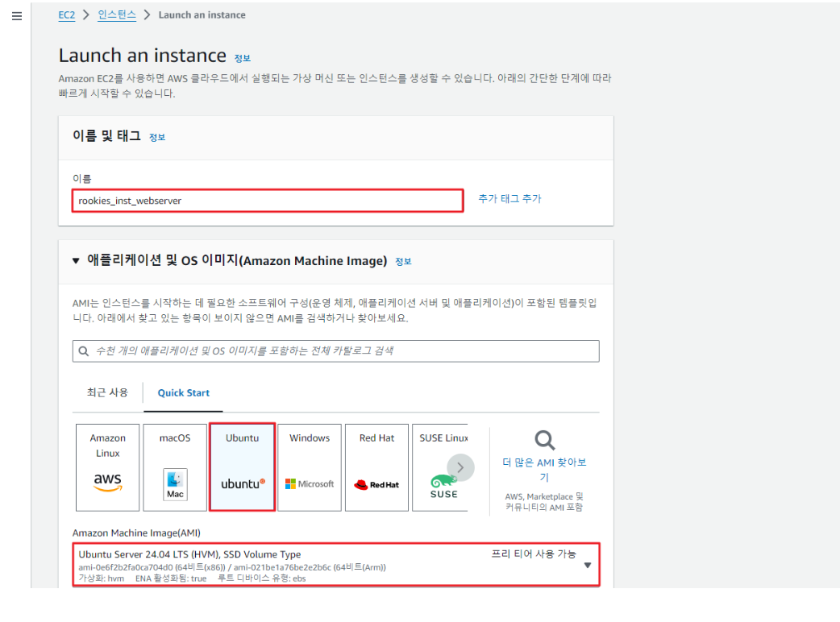
Task: Open 정보 link beside 이름 및 태그
Action: click(157, 137)
